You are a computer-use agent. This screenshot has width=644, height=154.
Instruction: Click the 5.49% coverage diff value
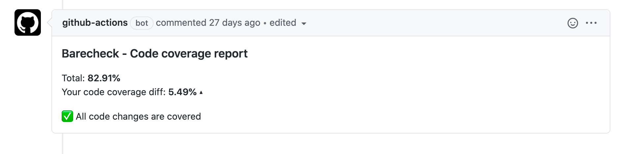pyautogui.click(x=182, y=92)
